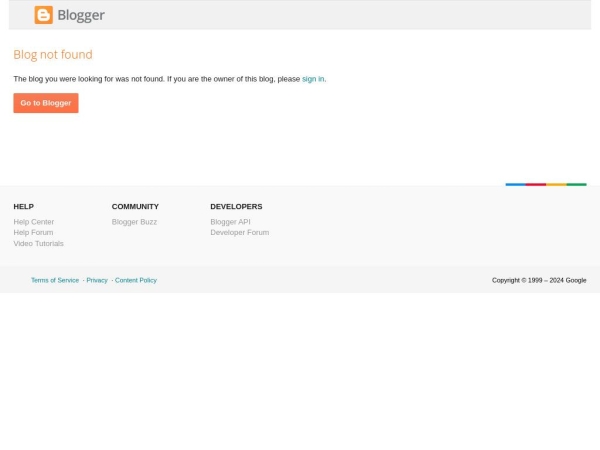Open the Video Tutorials link
Screen dimensions: 600x450
click(x=38, y=243)
